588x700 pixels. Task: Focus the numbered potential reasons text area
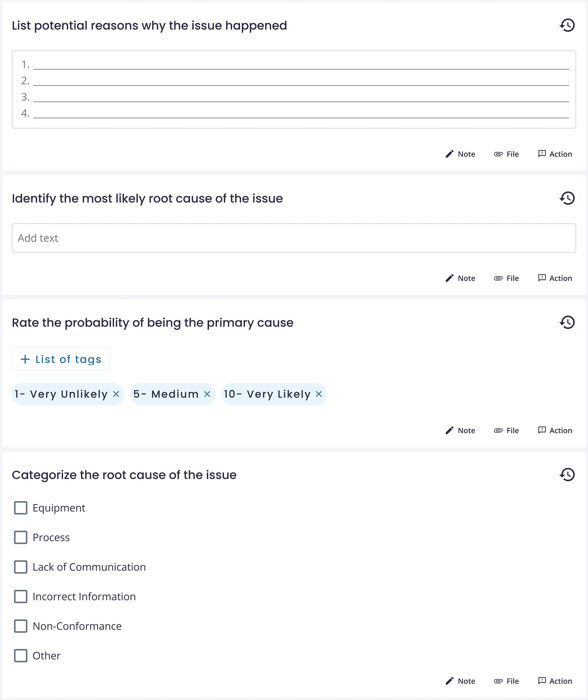[x=293, y=89]
